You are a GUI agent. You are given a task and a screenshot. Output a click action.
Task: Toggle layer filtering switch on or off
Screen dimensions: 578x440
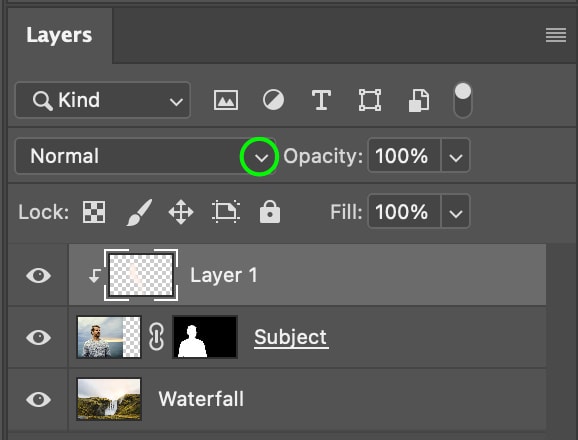tap(463, 100)
